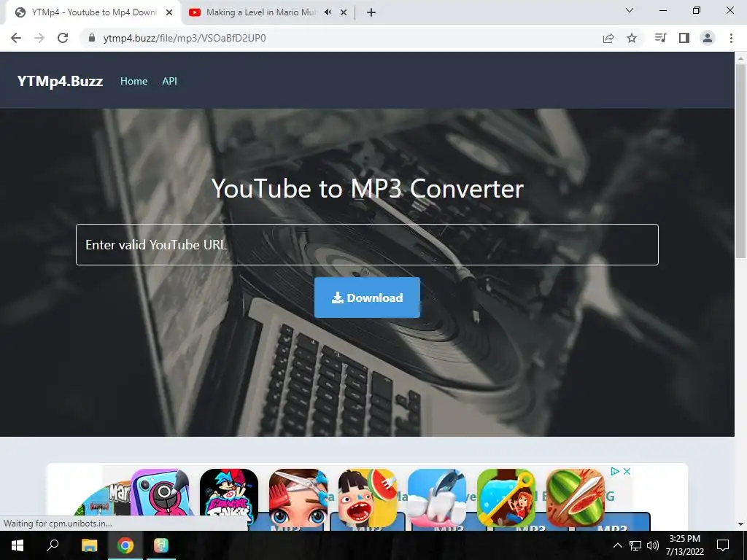Close the YTMp4 tab

[x=169, y=12]
